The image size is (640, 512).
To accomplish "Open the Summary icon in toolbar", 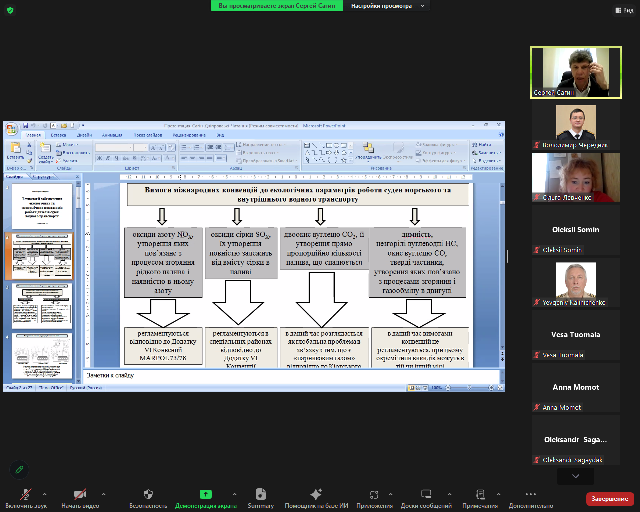I will [x=261, y=494].
